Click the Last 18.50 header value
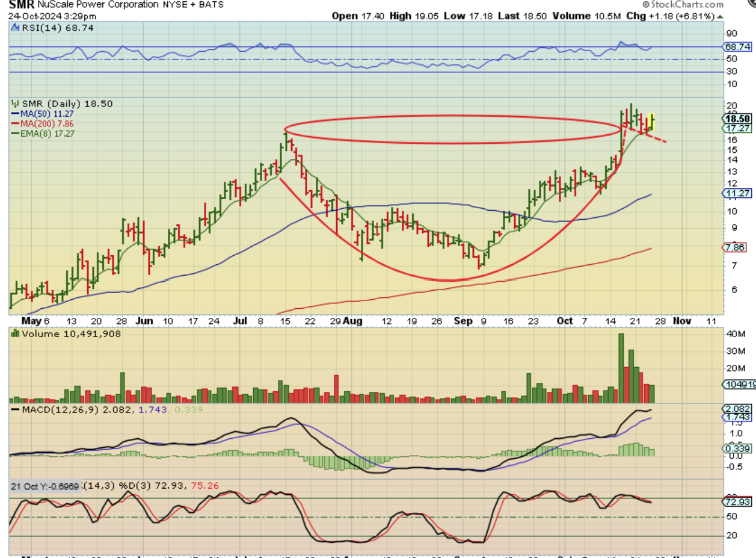This screenshot has height=558, width=756. tap(523, 16)
